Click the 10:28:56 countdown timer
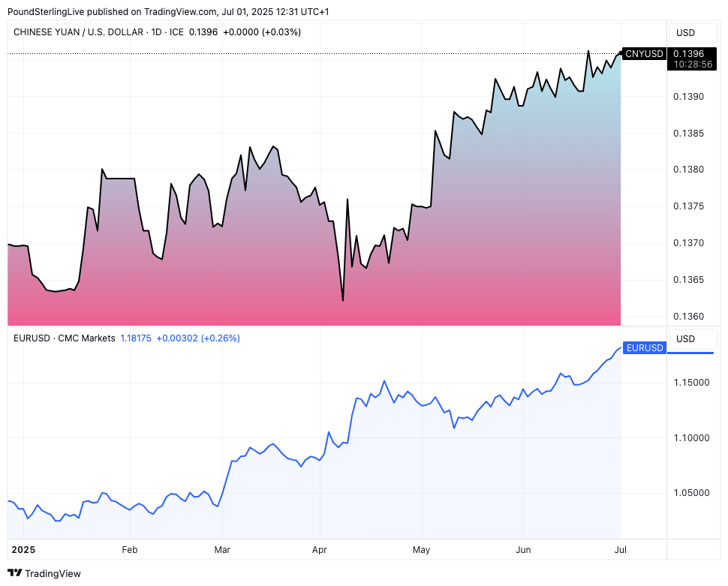This screenshot has width=728, height=586. point(691,65)
